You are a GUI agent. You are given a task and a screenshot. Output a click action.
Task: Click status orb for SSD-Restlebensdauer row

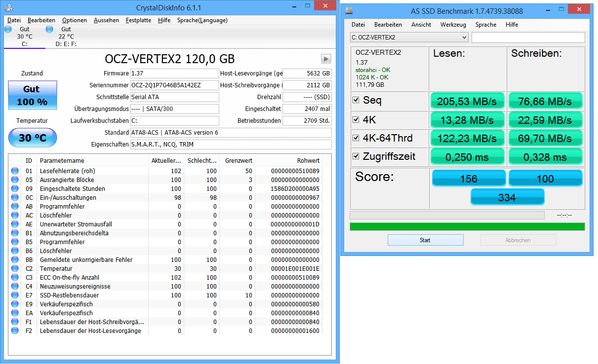[x=15, y=295]
